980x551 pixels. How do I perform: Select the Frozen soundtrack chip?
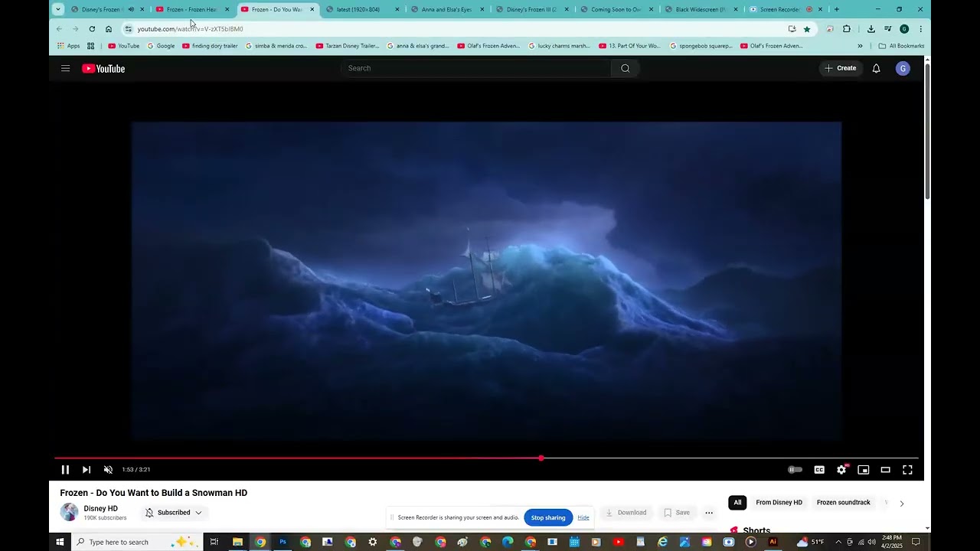tap(843, 503)
